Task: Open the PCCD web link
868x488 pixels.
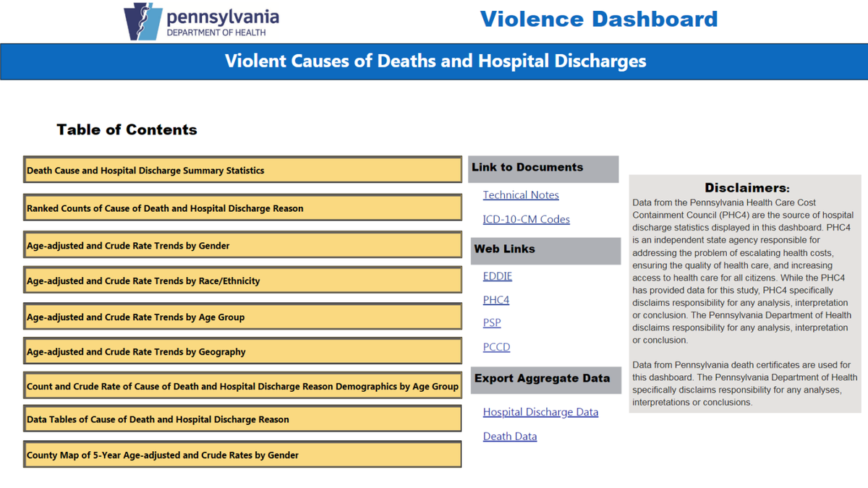Action: coord(496,346)
